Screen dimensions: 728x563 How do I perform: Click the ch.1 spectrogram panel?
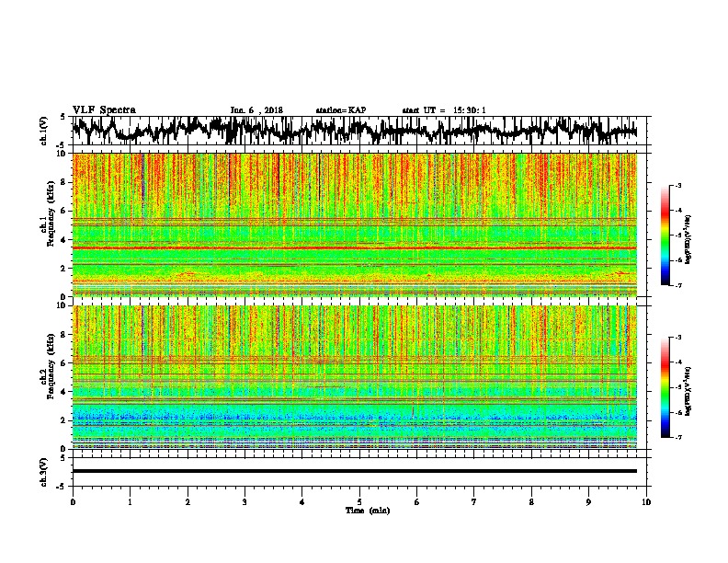pos(355,224)
